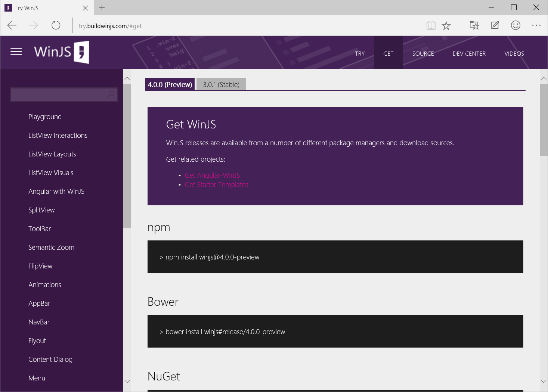Click main page scrollbar up arrow
548x392 pixels.
pos(544,78)
